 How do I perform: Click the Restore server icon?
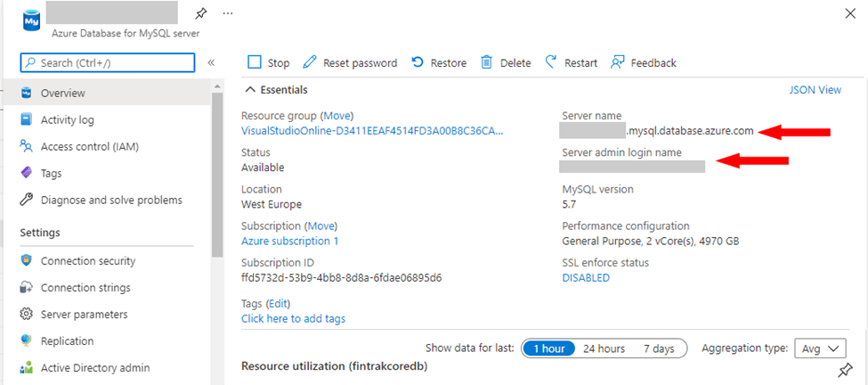pos(418,62)
